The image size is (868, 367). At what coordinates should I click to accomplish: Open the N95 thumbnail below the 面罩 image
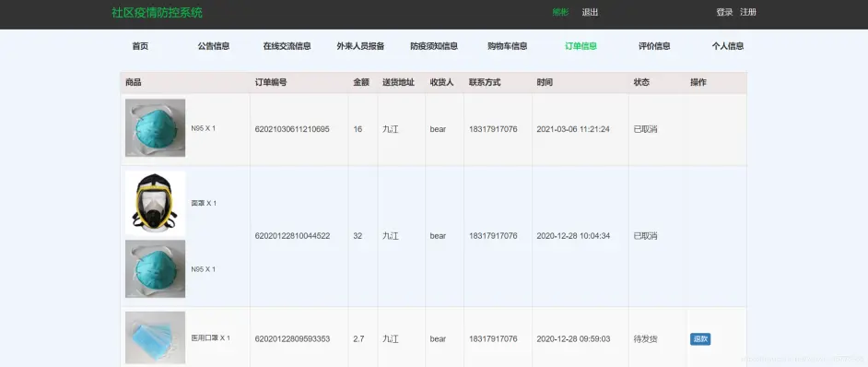[155, 269]
